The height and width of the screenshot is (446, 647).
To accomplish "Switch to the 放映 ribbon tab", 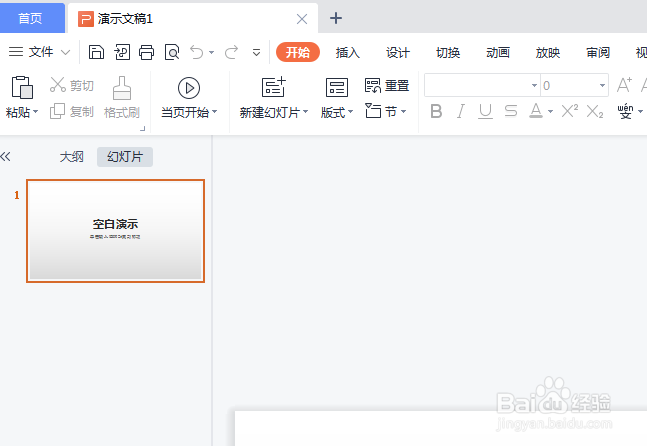I will [x=548, y=52].
